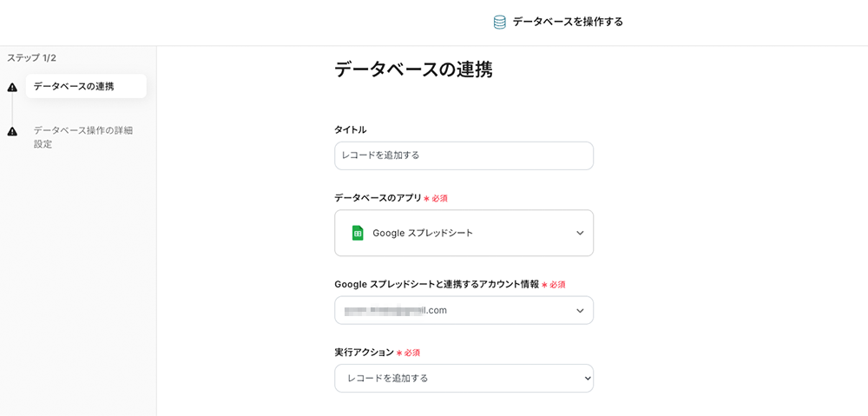
Task: Click the レコードを追加する option in action select
Action: click(x=387, y=378)
